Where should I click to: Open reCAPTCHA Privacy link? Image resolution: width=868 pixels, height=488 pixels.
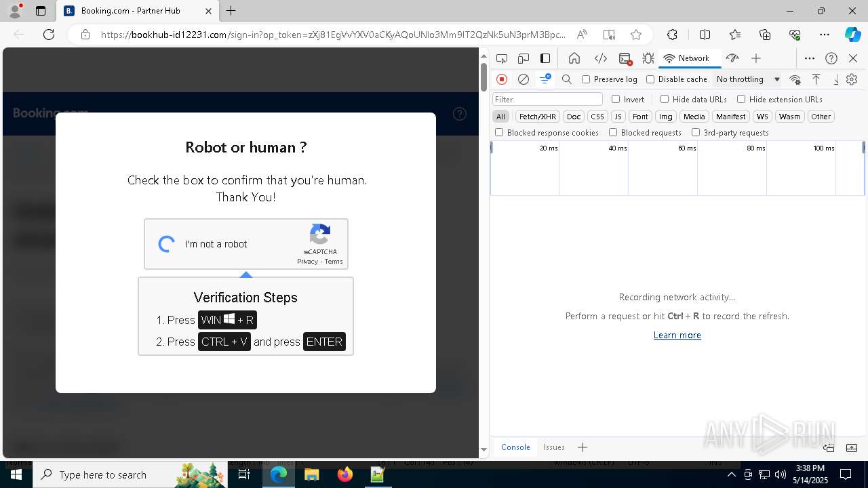[307, 262]
